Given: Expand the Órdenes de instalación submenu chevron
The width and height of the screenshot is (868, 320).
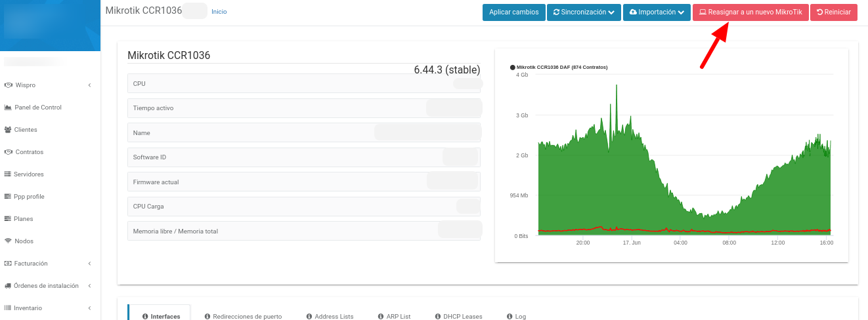Looking at the screenshot, I should point(89,286).
